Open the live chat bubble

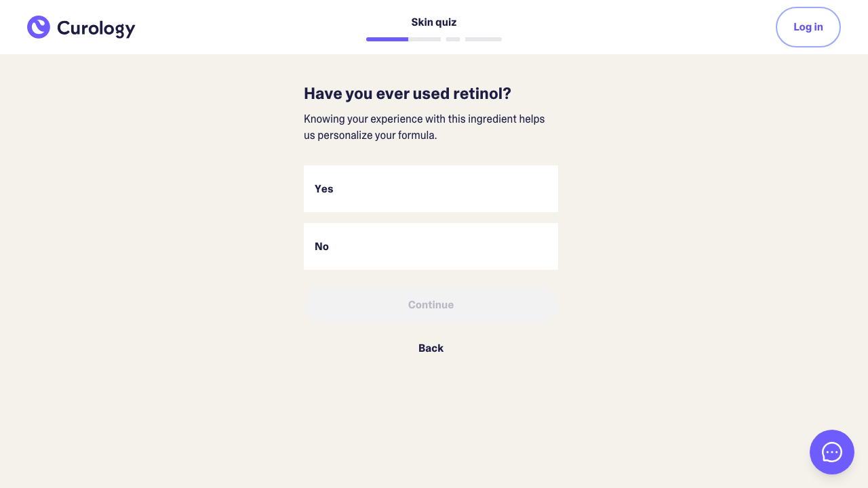click(x=831, y=452)
